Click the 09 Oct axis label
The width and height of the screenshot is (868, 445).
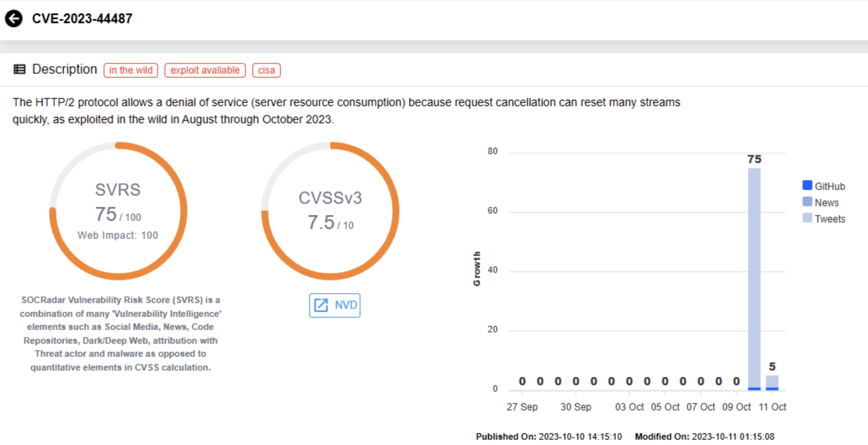point(736,407)
